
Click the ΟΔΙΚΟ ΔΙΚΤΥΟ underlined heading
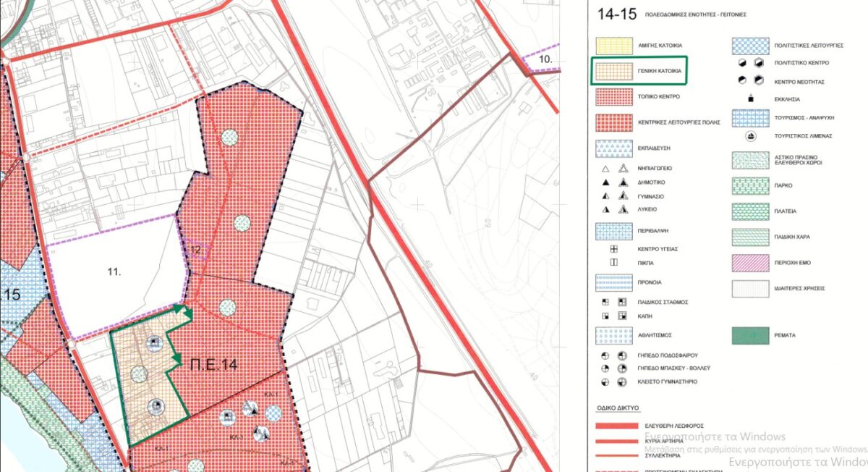[x=616, y=408]
